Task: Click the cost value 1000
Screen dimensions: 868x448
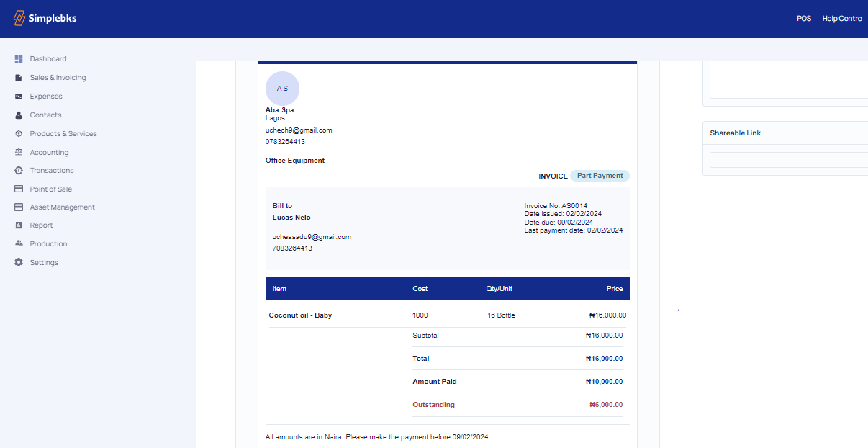Action: click(420, 315)
